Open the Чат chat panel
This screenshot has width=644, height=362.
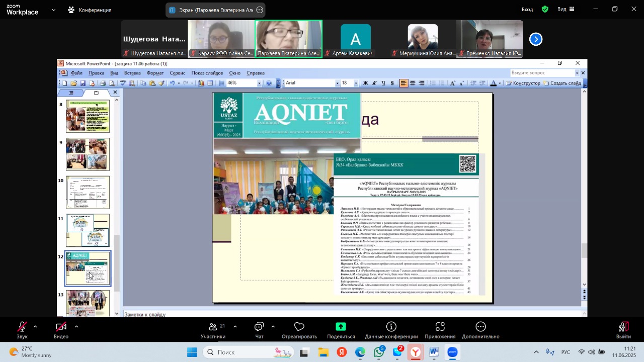[x=259, y=327]
